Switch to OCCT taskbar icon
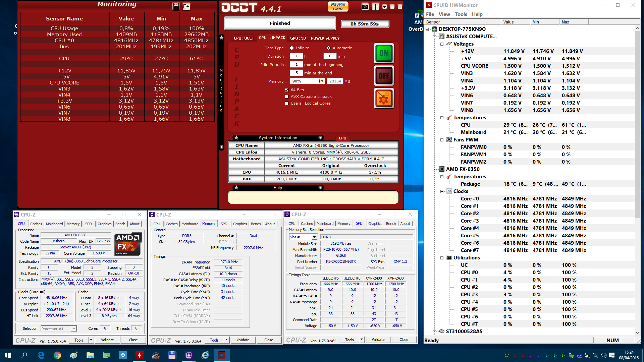Screen dimensions: 644x362 coord(221,355)
